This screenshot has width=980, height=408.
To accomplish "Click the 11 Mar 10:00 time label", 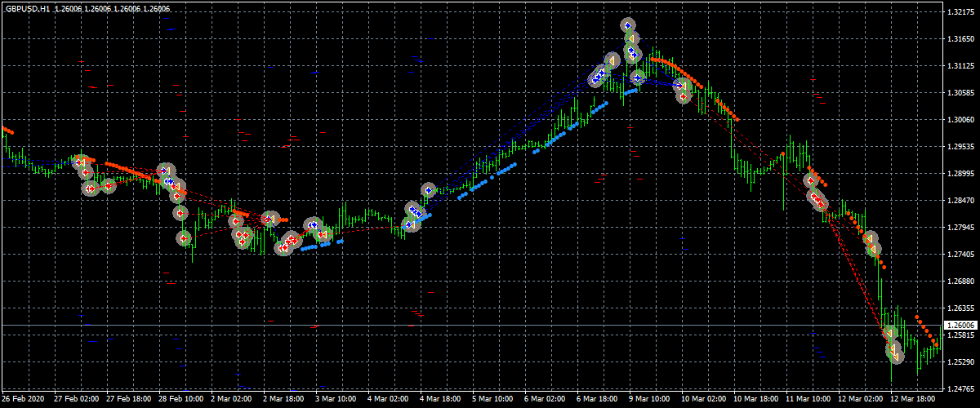I will pyautogui.click(x=808, y=400).
